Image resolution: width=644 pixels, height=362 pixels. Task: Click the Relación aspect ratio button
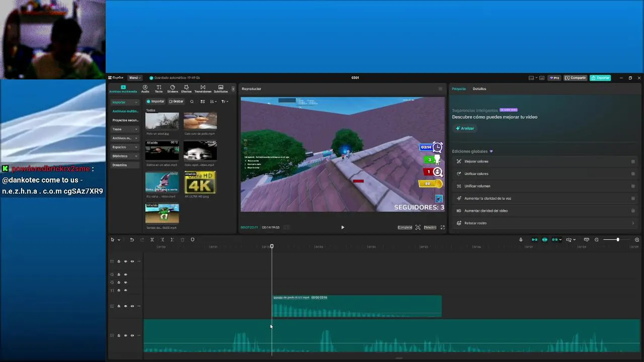coord(430,227)
